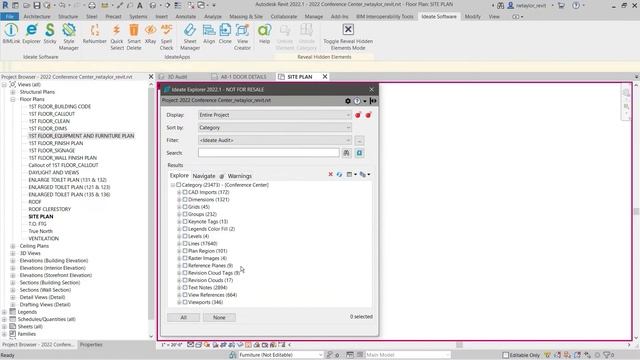The width and height of the screenshot is (640, 360).
Task: Collapse the Floor Plans node in Project Browser
Action: (13, 99)
